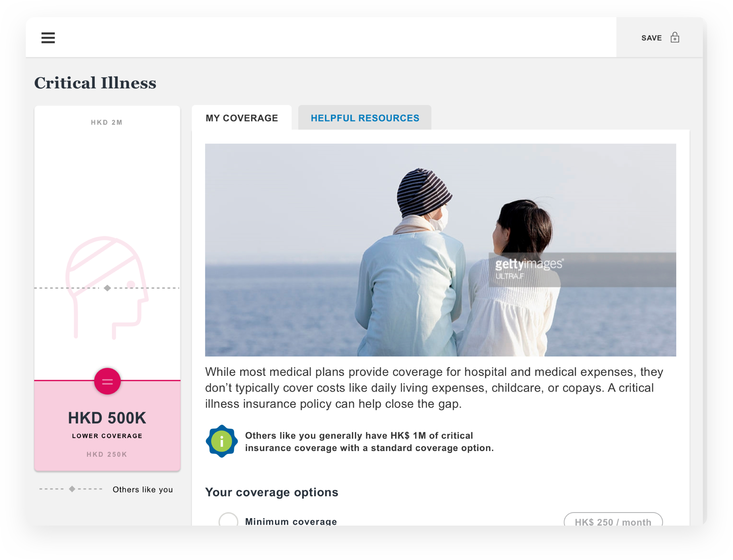Screen dimensions: 733x560
Task: Click the HKD 250K lower limit label
Action: click(107, 454)
